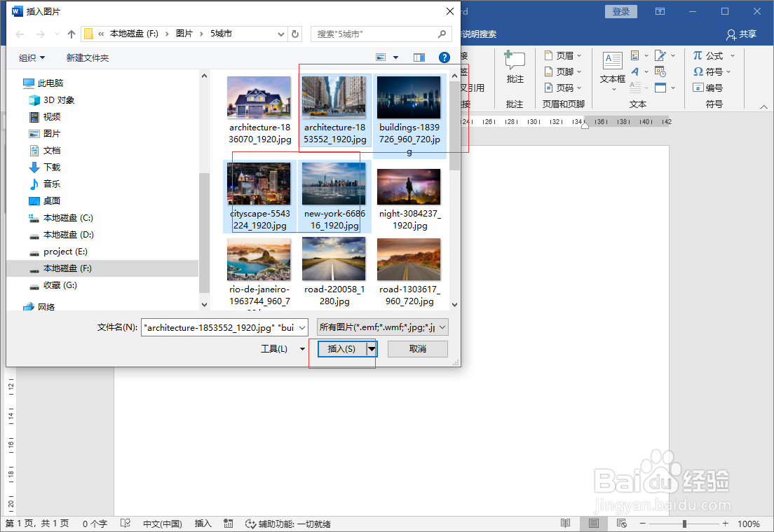Screen dimensions: 774x532
Task: Switch to Print Layout view in Word
Action: (594, 523)
